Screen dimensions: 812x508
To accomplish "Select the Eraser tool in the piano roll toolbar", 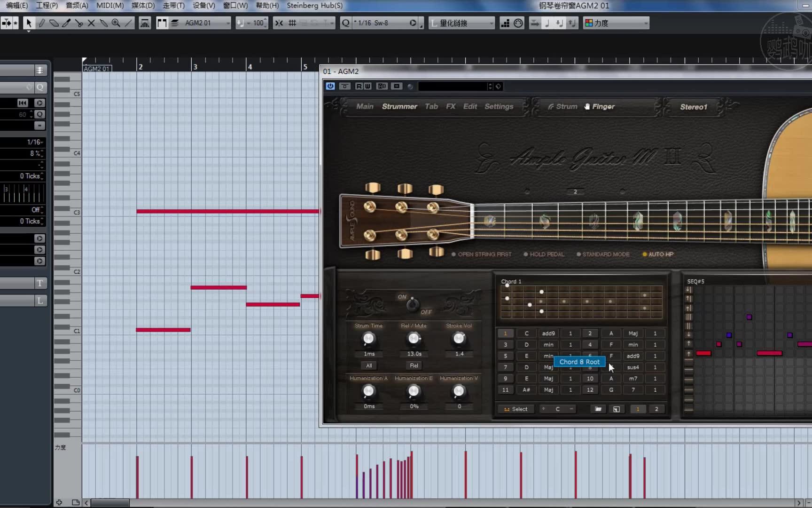I will [54, 23].
